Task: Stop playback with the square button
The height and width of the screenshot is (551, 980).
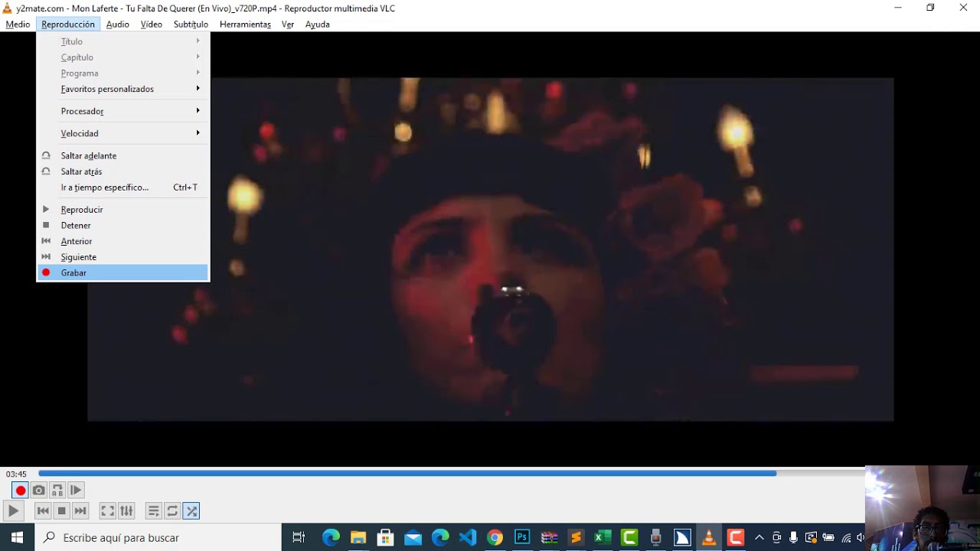Action: (62, 510)
